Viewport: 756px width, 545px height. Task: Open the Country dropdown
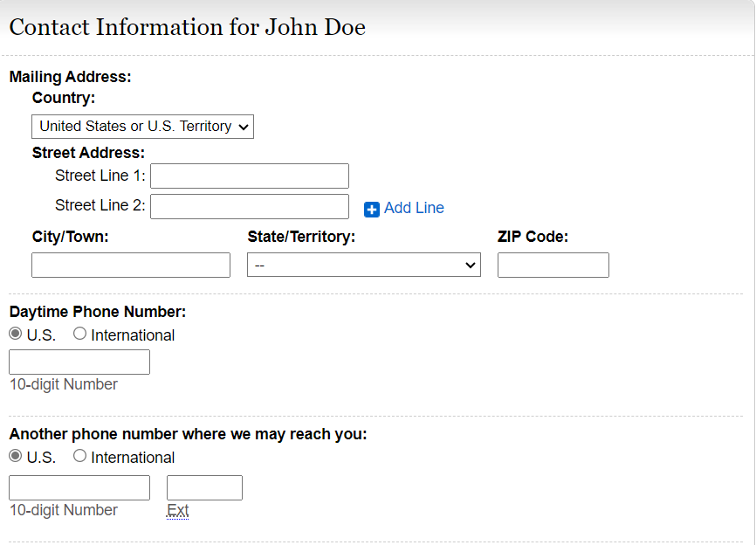(142, 127)
